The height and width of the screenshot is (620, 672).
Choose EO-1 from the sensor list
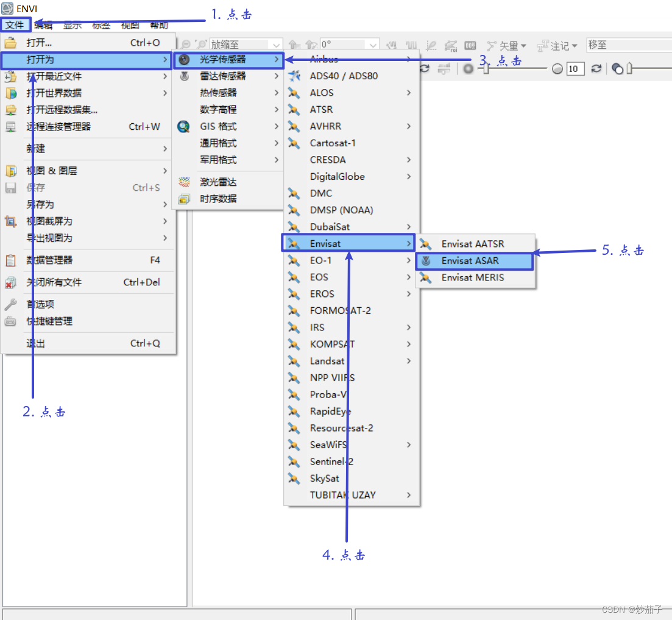coord(352,261)
